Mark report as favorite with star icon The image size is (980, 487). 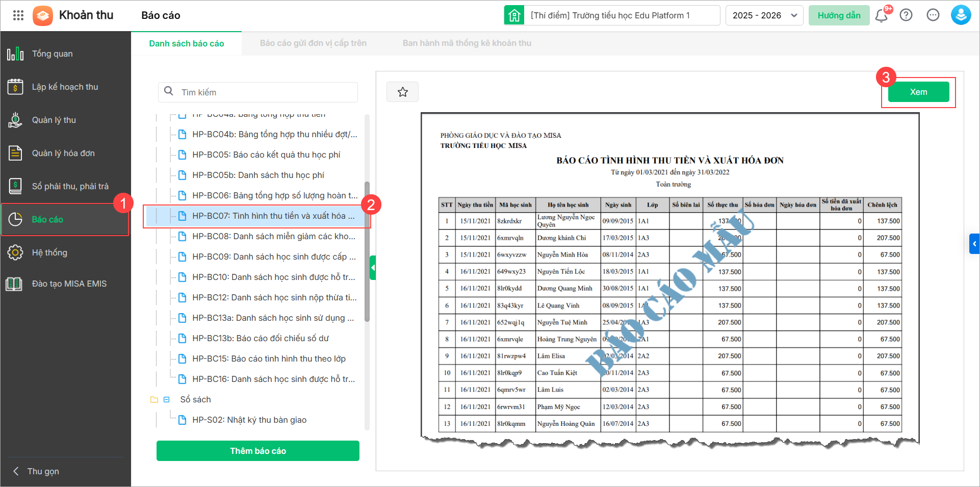pos(403,92)
